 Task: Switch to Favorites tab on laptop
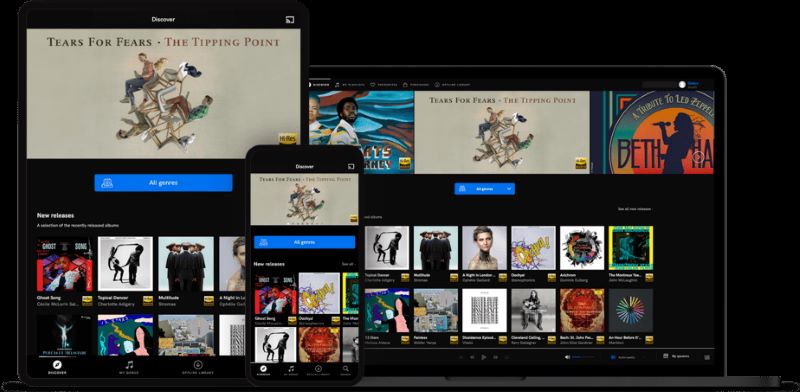[x=384, y=85]
